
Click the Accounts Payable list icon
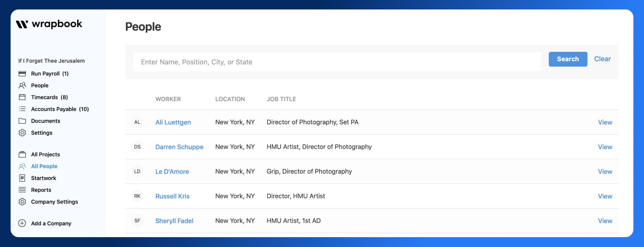(x=22, y=109)
